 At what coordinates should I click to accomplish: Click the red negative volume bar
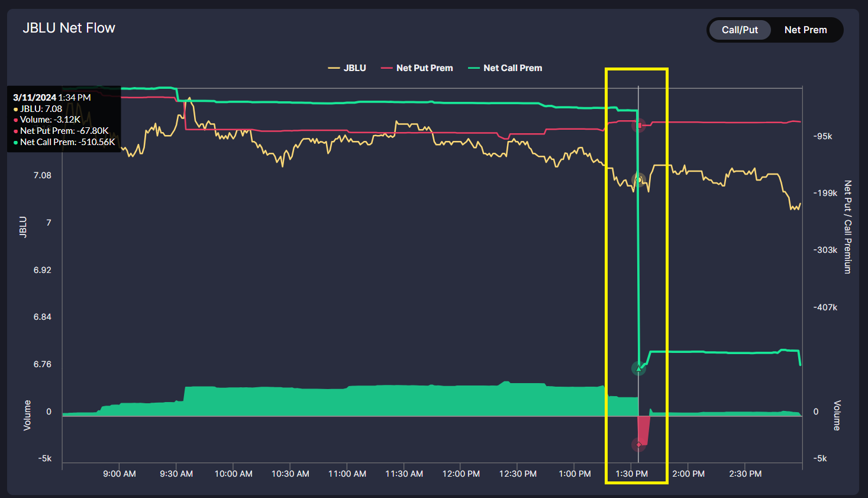click(x=644, y=430)
